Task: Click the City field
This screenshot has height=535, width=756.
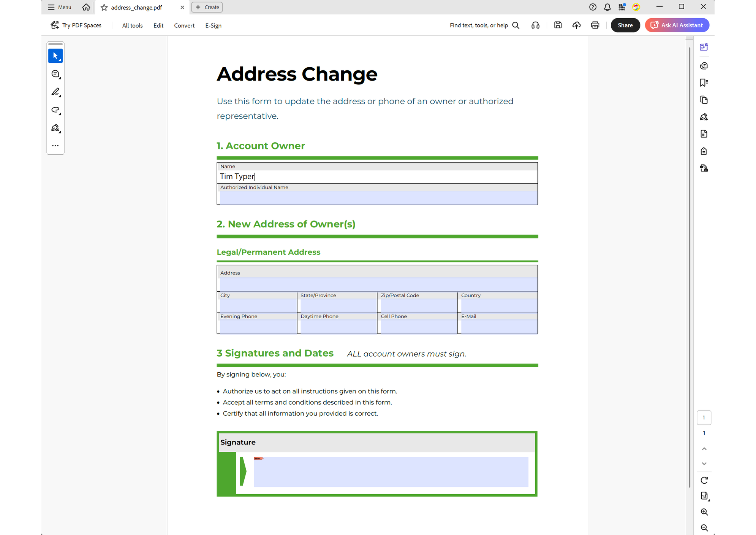Action: (258, 306)
